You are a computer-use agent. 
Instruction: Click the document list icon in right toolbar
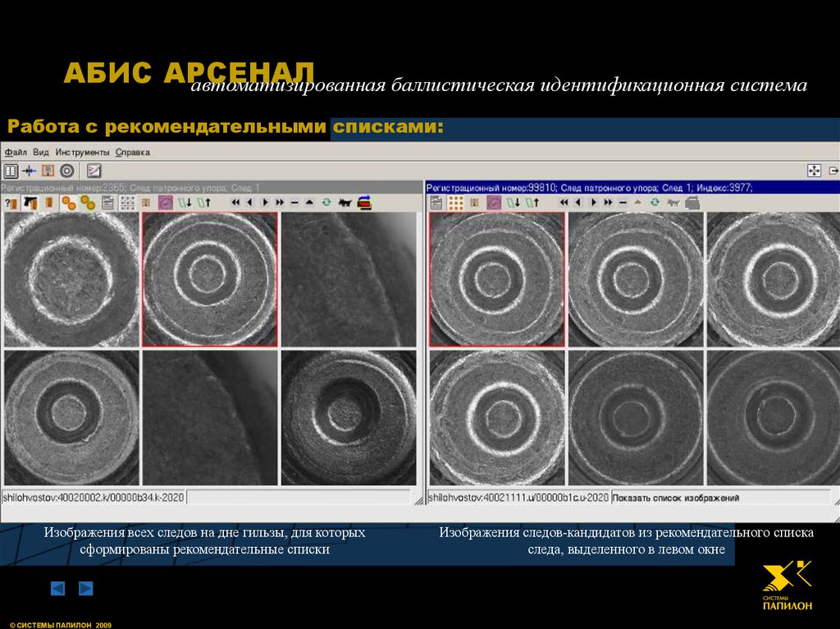[x=436, y=203]
